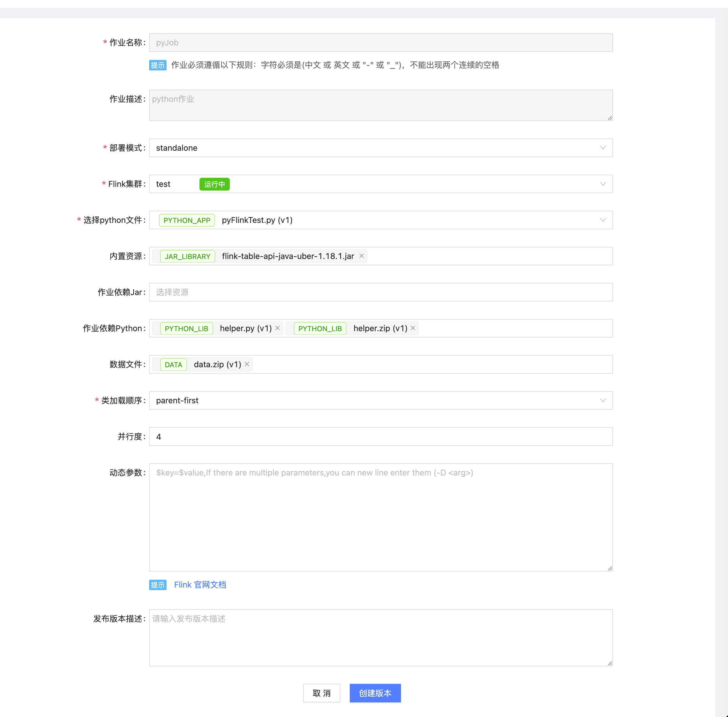The height and width of the screenshot is (717, 728).
Task: Expand the 选择python文件 dropdown
Action: tap(602, 220)
